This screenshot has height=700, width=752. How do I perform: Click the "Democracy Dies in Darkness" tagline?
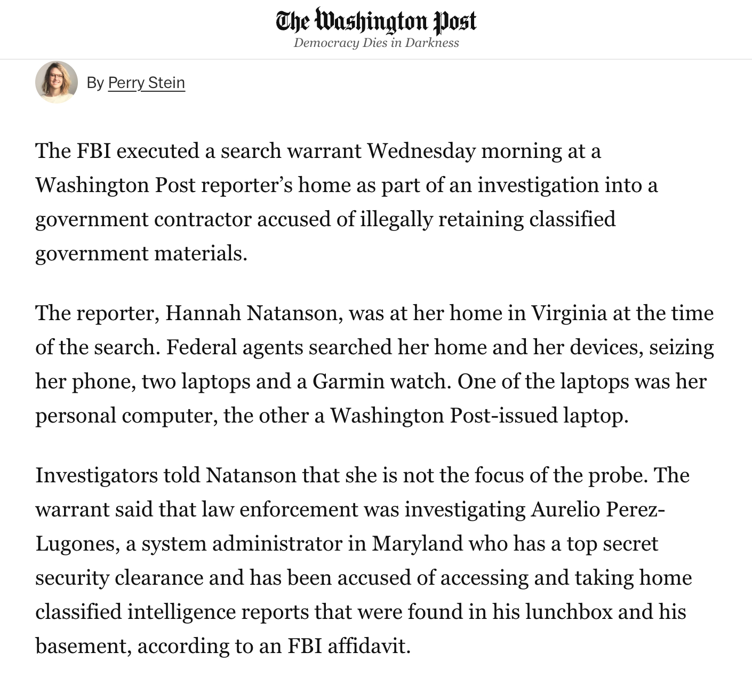[x=376, y=43]
